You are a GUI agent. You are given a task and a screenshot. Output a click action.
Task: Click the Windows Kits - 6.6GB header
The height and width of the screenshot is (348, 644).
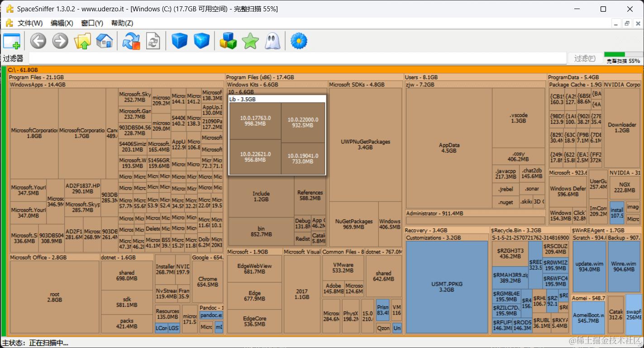277,85
